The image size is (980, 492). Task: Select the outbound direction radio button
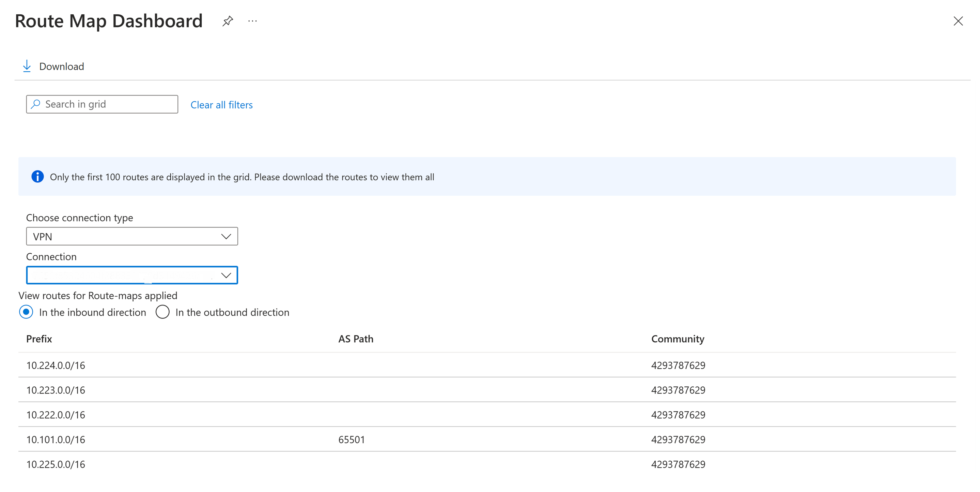pos(162,312)
